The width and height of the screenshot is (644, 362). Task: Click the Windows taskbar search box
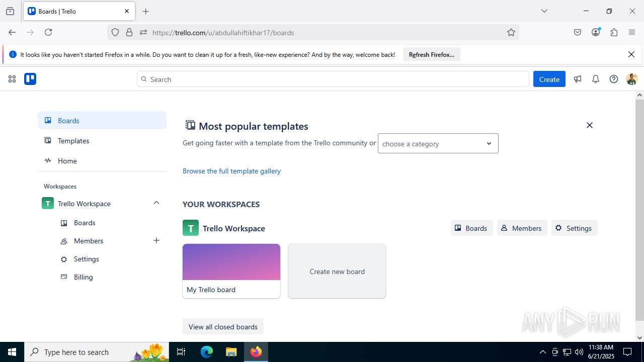click(x=96, y=352)
